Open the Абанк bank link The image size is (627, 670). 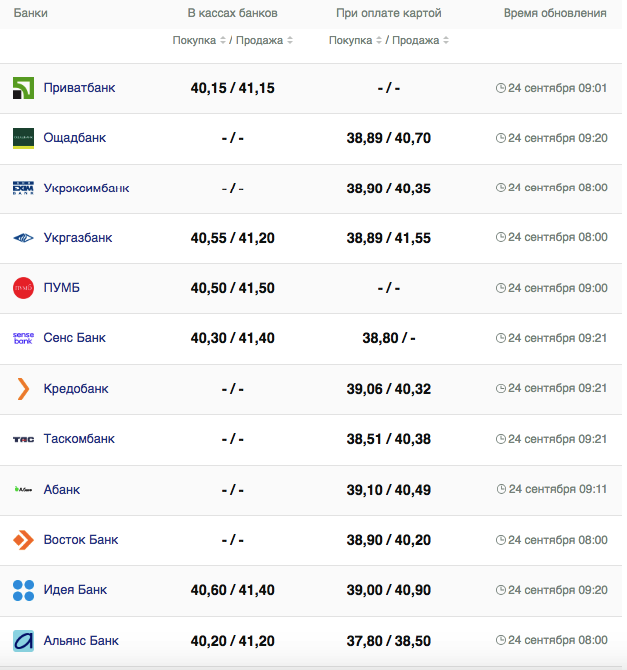coord(62,489)
